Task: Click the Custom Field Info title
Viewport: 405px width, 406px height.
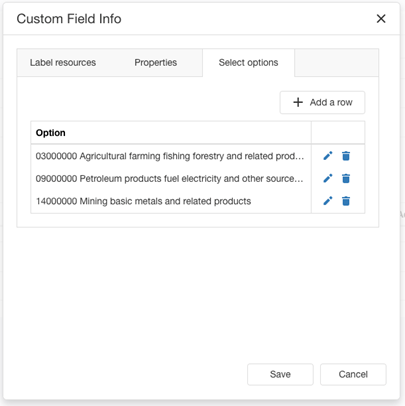Action: (69, 19)
